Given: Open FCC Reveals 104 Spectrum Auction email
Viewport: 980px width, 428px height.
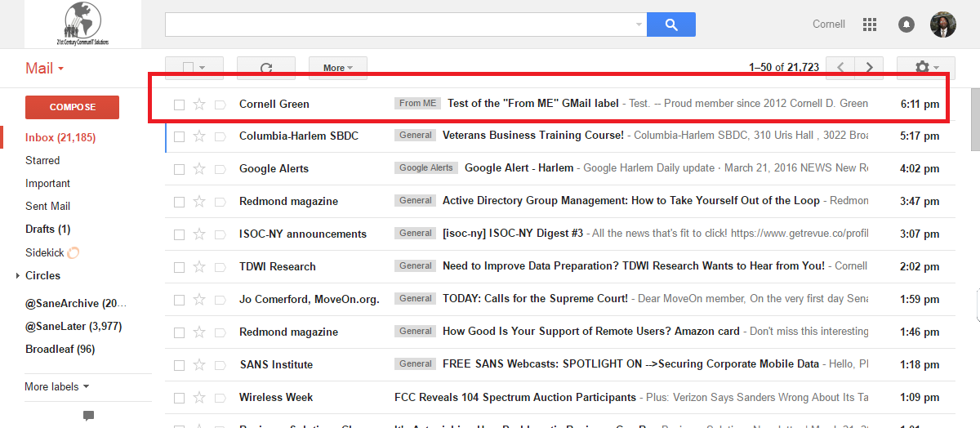Looking at the screenshot, I should (515, 397).
